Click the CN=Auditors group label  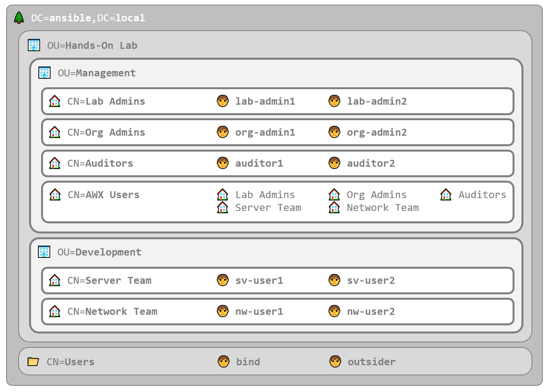tap(100, 164)
